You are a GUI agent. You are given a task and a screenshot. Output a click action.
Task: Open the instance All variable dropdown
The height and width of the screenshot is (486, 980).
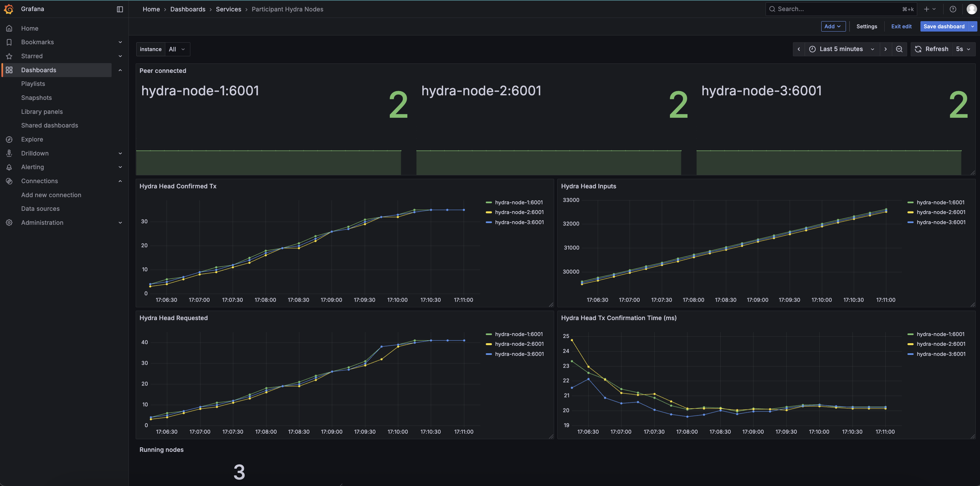(x=177, y=49)
